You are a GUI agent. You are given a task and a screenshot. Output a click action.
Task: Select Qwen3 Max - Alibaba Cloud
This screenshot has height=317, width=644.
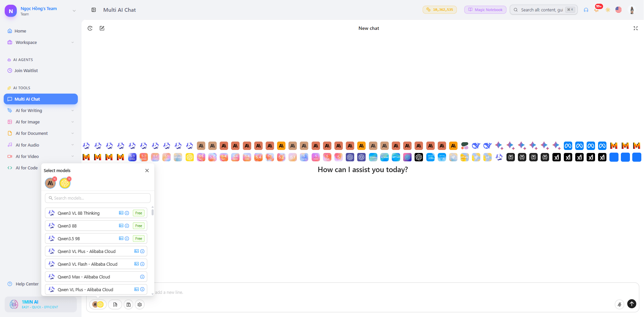point(96,277)
